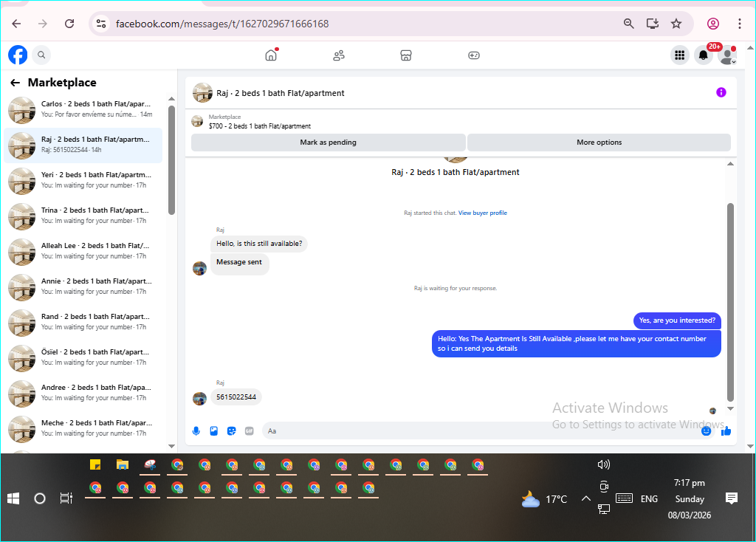Open Chrome three-dot menu
Screen dimensions: 756x542
pos(740,24)
